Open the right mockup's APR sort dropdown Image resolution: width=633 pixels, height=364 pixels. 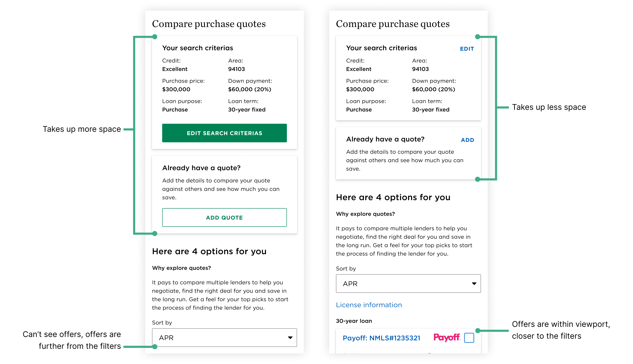(x=408, y=284)
